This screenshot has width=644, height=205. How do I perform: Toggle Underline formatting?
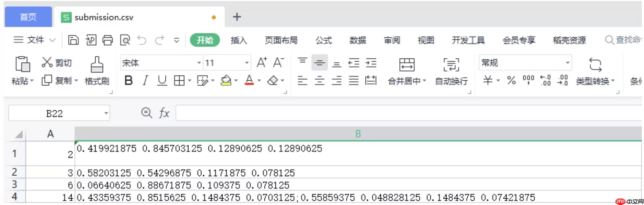[x=162, y=80]
